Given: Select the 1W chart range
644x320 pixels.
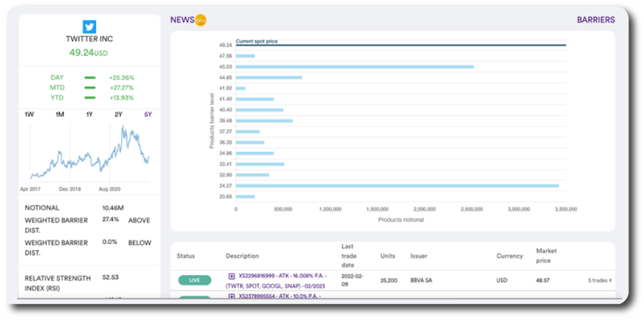Looking at the screenshot, I should click(x=29, y=114).
